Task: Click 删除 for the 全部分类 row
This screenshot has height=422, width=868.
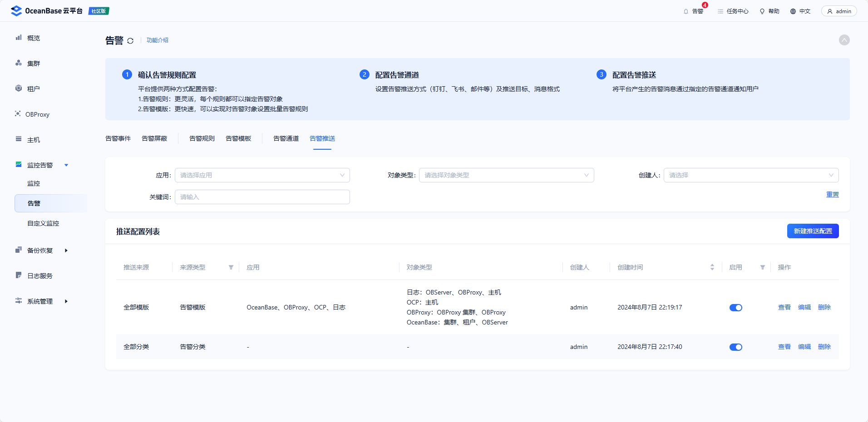Action: 824,347
